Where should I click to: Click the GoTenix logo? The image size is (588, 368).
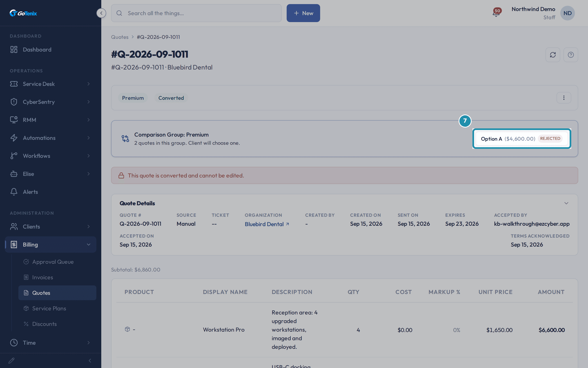point(23,13)
